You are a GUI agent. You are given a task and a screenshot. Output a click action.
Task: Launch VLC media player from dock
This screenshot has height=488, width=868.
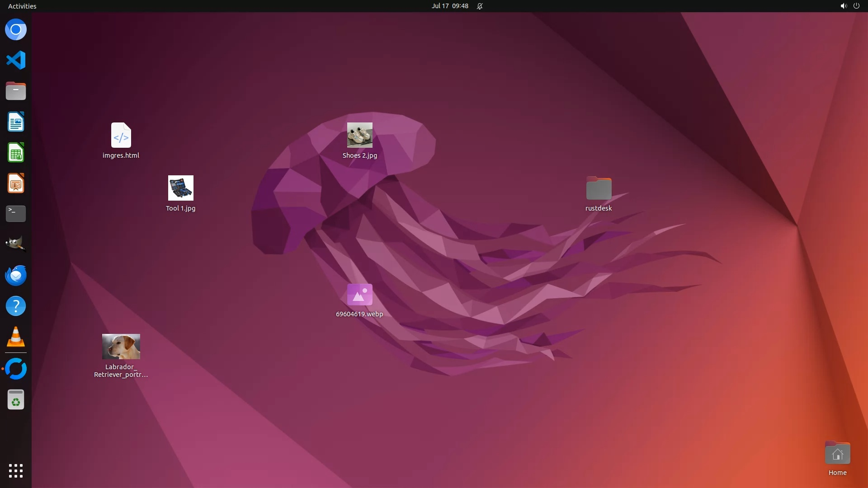[16, 337]
